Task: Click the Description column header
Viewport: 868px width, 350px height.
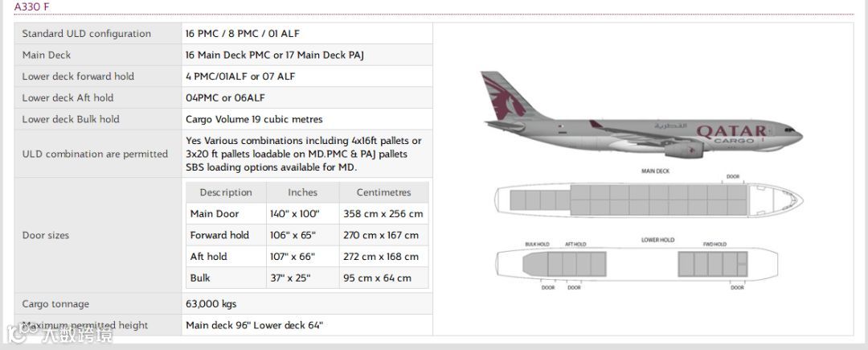Action: tap(226, 193)
